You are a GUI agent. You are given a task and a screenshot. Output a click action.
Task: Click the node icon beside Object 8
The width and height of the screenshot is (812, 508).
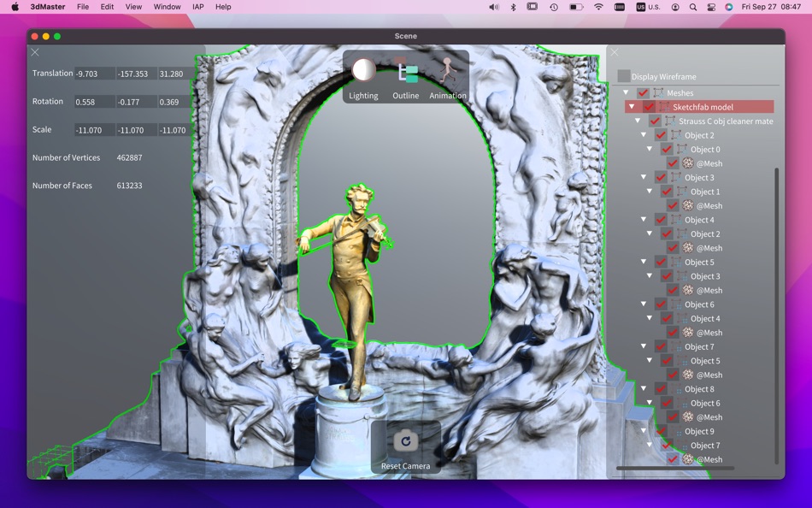click(x=676, y=389)
